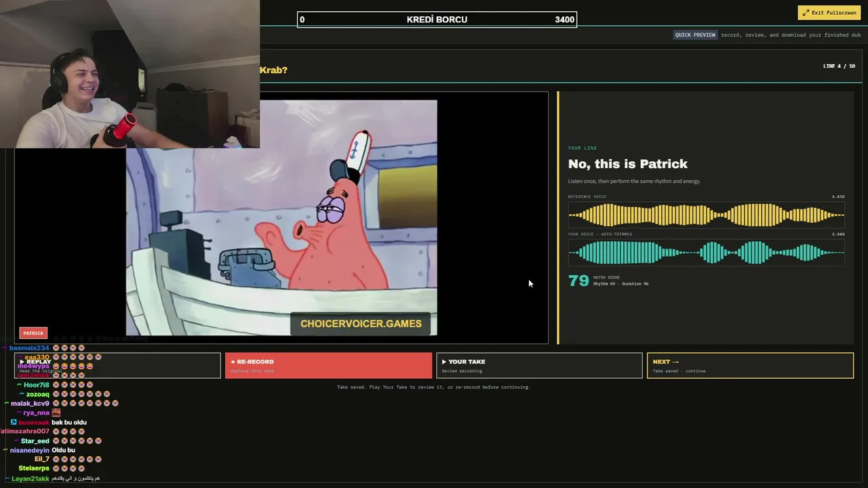Click chat username malak_kcv9
Screen dimensions: 868x488
click(30, 404)
